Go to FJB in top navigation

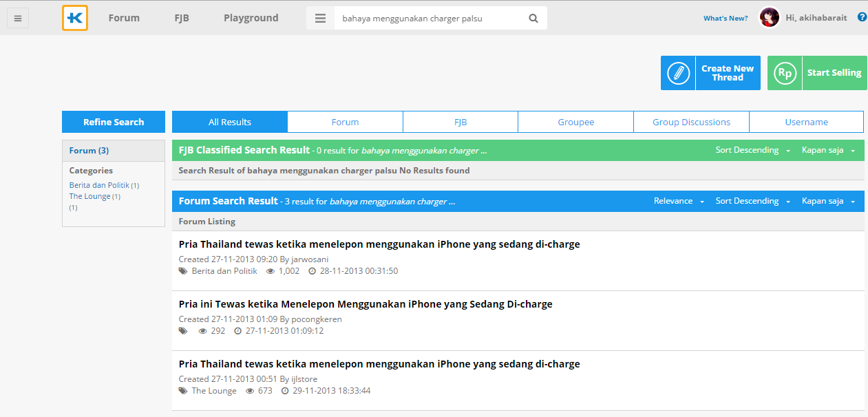(182, 18)
